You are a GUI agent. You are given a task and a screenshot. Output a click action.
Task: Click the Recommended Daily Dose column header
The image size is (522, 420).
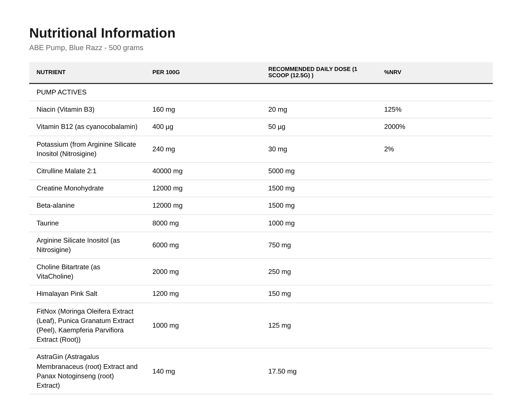point(313,72)
